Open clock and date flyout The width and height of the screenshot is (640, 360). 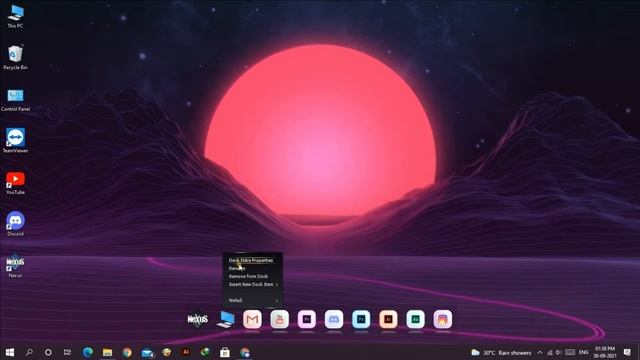pos(605,352)
